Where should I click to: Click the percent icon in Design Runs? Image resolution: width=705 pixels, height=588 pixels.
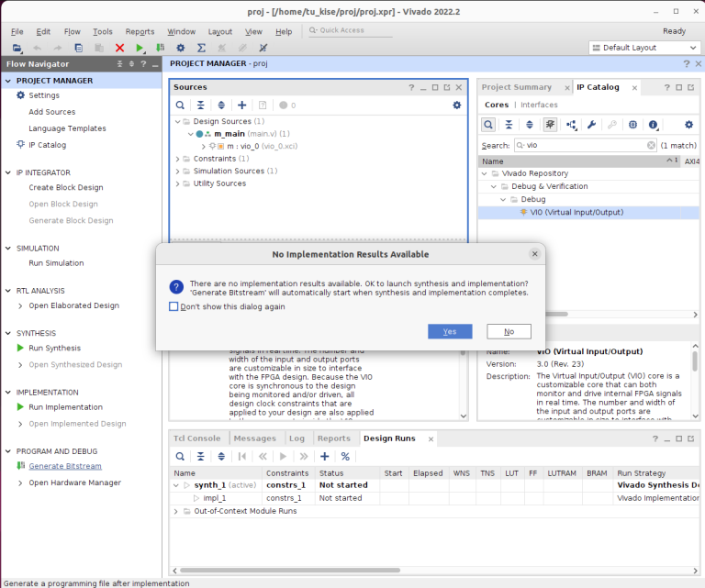345,456
